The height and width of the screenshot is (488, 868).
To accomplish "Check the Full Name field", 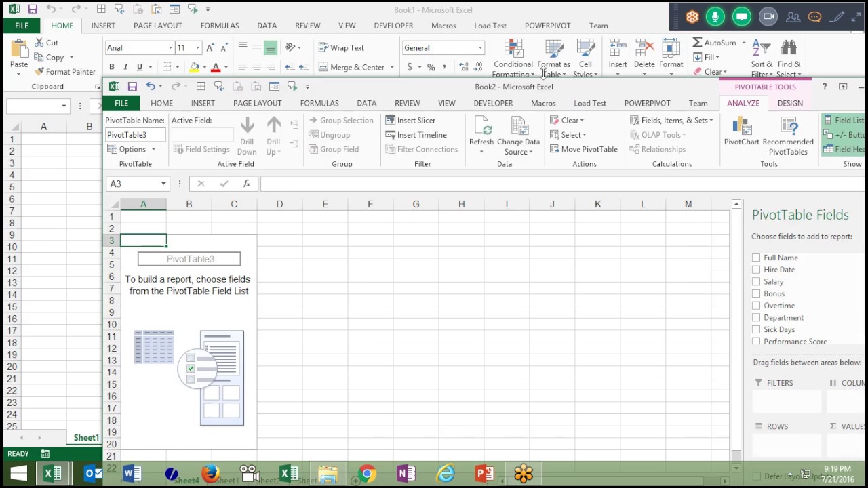I will (756, 258).
